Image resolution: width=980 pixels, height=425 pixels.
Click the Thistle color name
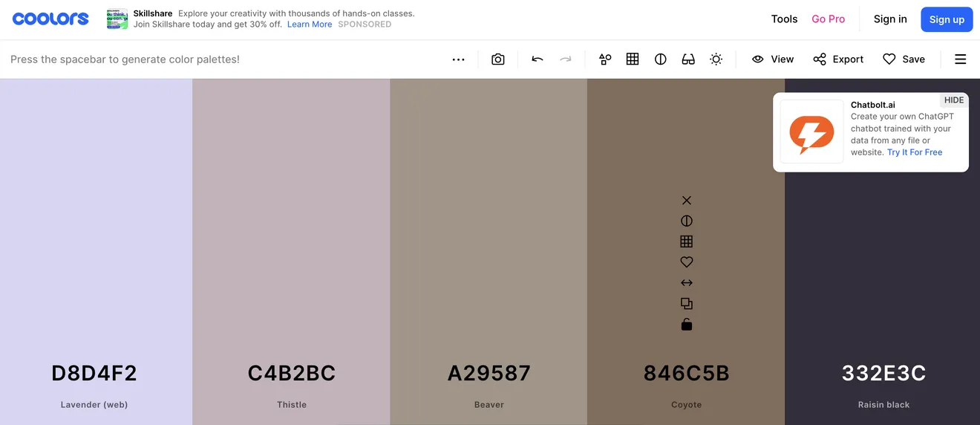point(292,405)
